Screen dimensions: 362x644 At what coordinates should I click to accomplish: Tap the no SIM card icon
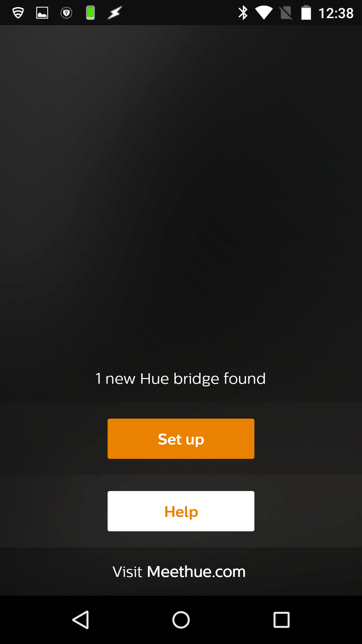pyautogui.click(x=286, y=13)
